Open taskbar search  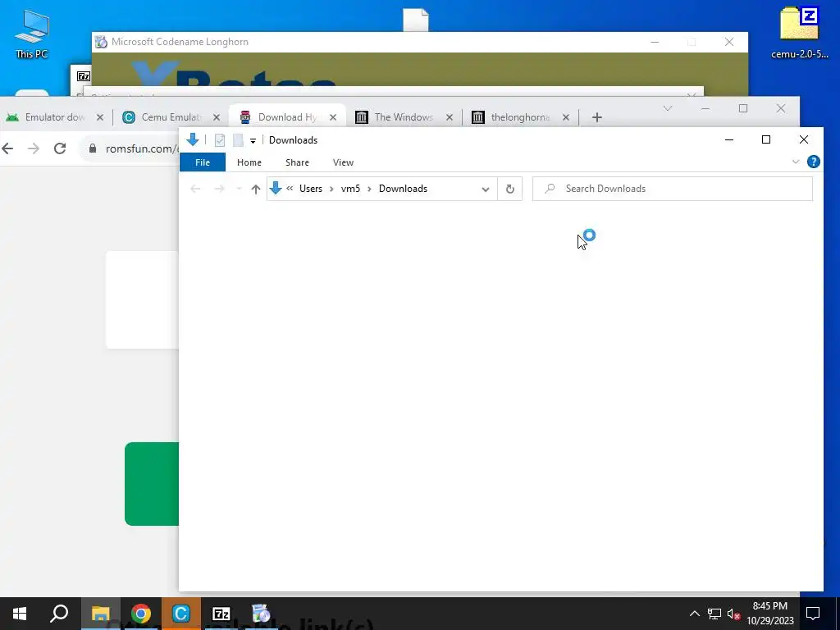click(x=59, y=614)
